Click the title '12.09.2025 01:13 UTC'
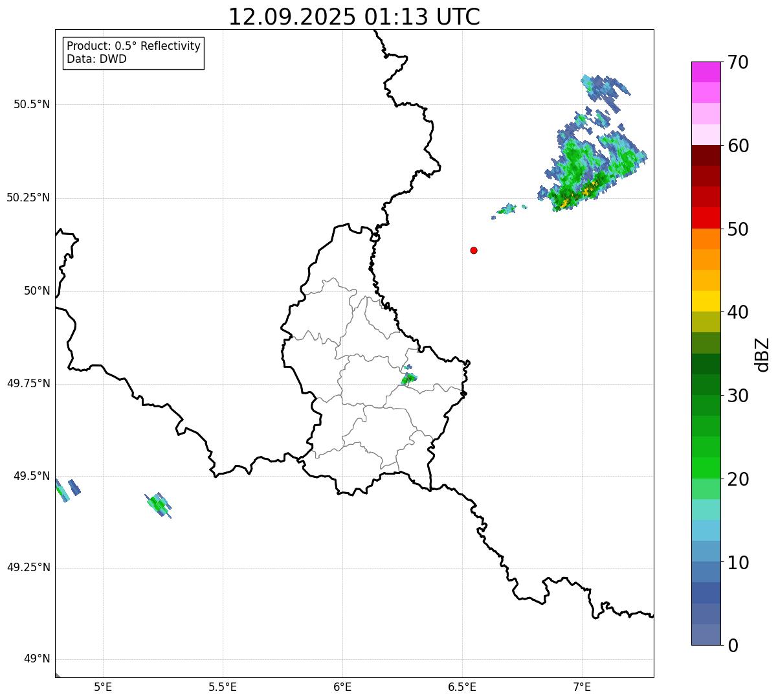The image size is (778, 700). click(354, 17)
